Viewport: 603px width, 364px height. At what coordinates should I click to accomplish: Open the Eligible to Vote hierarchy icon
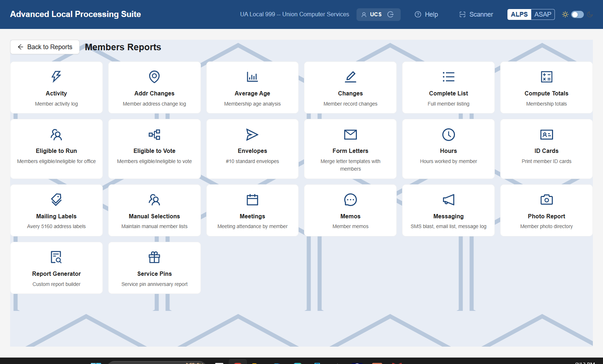(154, 134)
